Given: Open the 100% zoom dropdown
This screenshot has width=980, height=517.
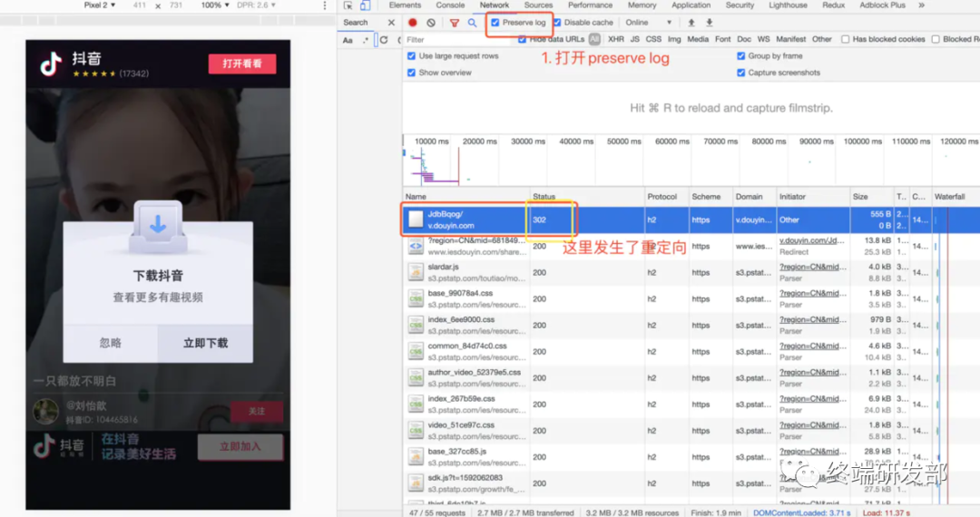Looking at the screenshot, I should pyautogui.click(x=215, y=5).
